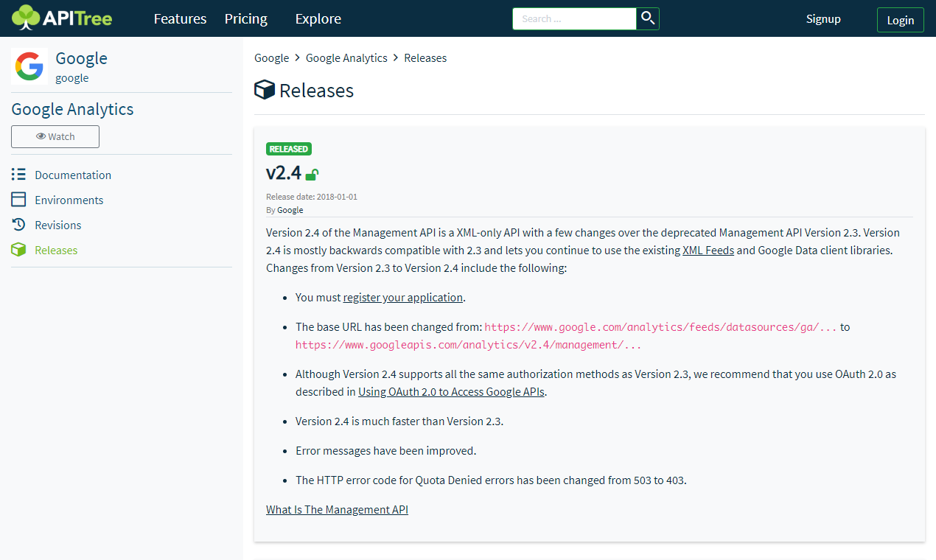Click the v2.4 version heading

tap(284, 172)
